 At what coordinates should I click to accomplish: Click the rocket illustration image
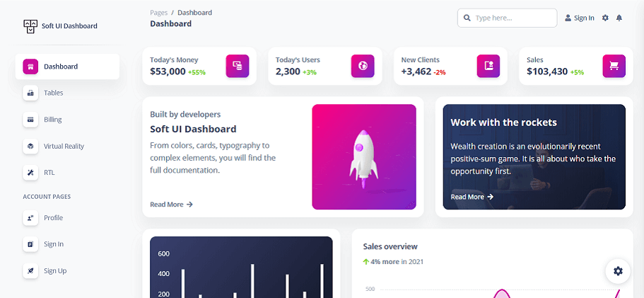click(x=364, y=157)
